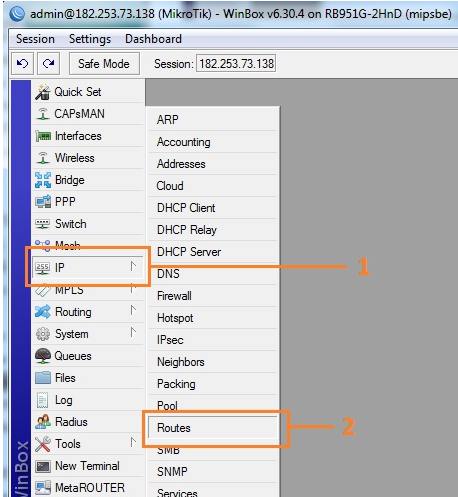
Task: Open Packing from IP submenu
Action: (213, 384)
